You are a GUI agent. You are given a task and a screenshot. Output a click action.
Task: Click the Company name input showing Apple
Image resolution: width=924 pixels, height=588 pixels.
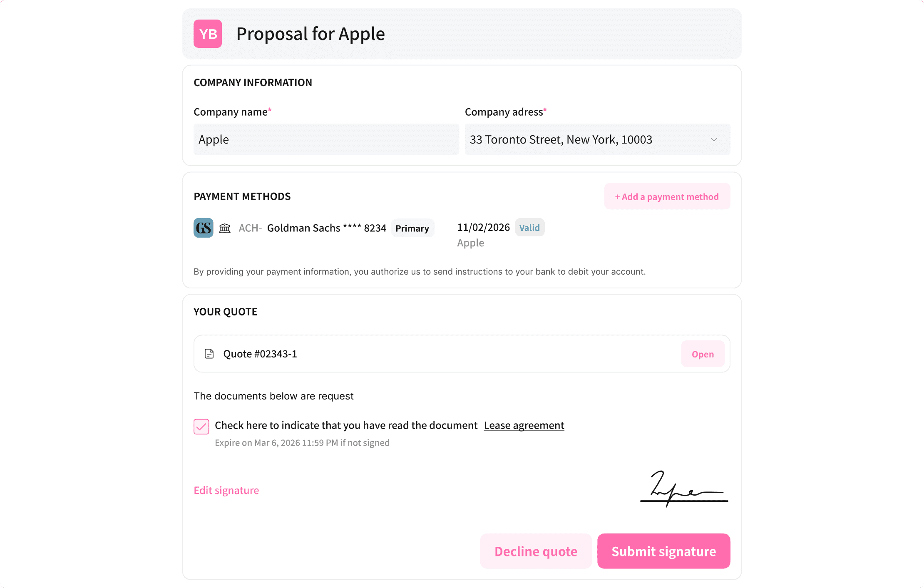point(326,139)
